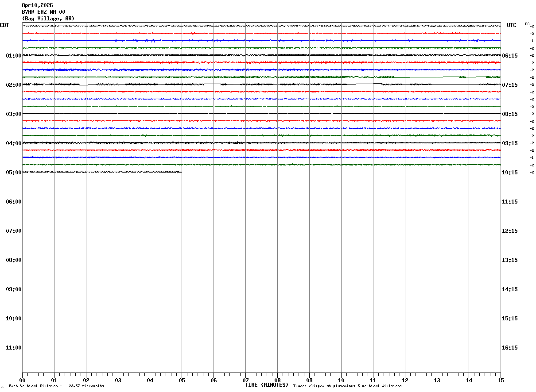Click the "09:15" UTC time label
Viewport: 536px width, 392px height.
[x=510, y=143]
